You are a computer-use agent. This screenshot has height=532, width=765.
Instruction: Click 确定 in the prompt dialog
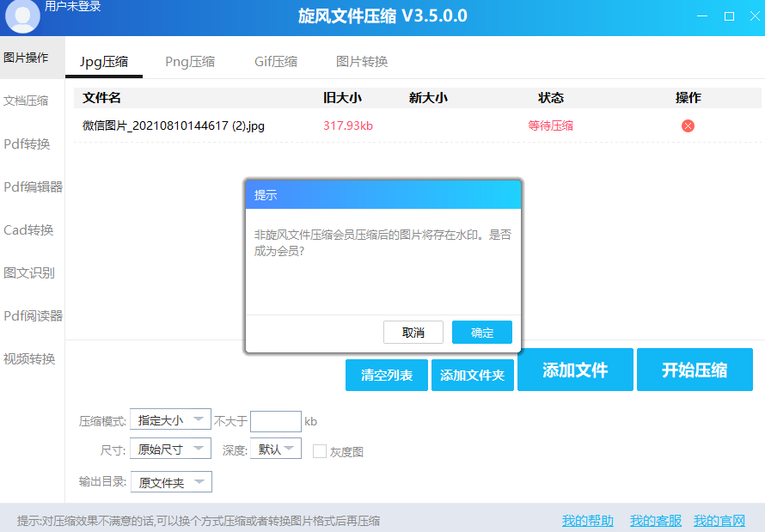point(482,333)
